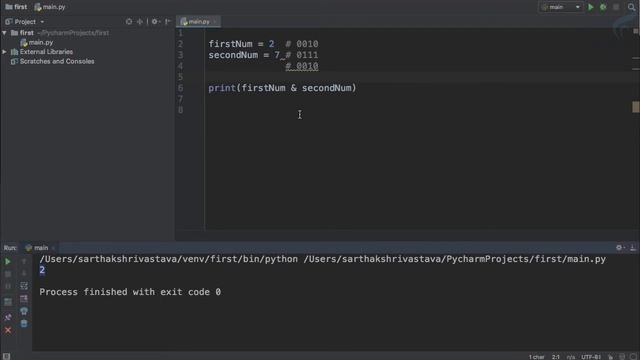The height and width of the screenshot is (360, 640).
Task: Rerun main from Run panel green arrow
Action: [x=7, y=261]
